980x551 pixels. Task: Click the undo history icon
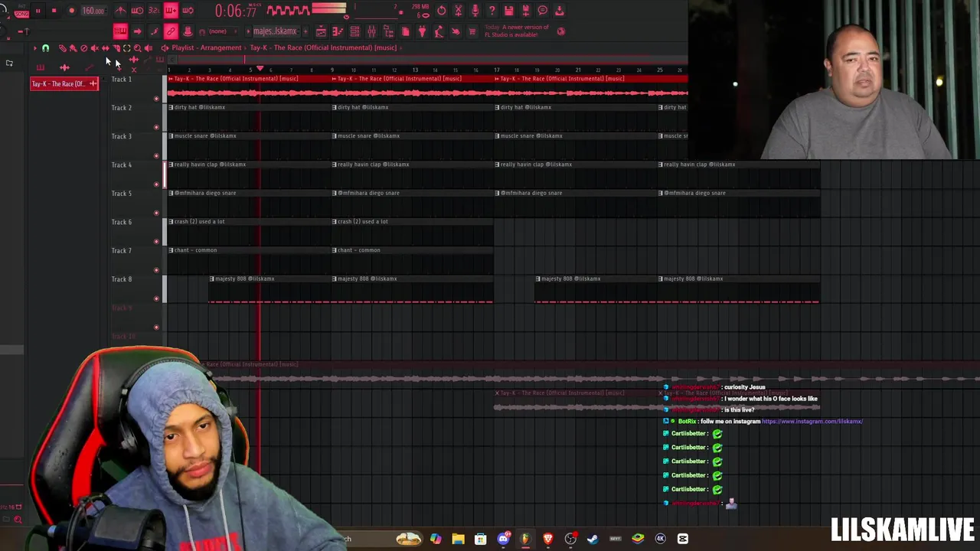point(442,11)
